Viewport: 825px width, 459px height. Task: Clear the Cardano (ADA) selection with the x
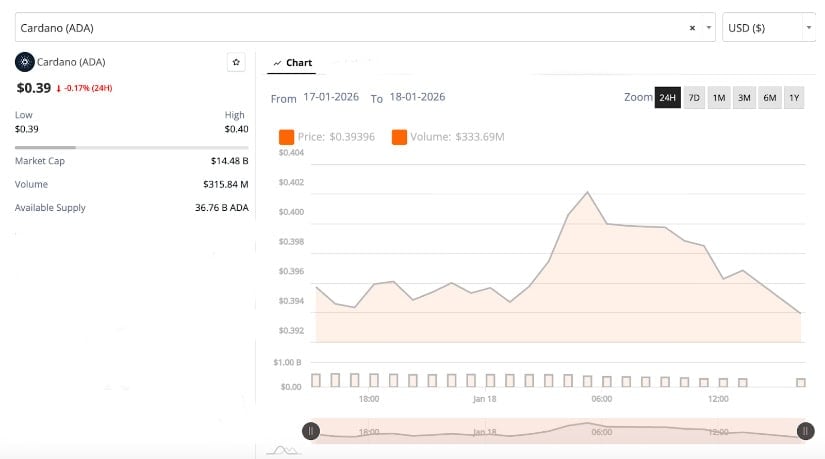pyautogui.click(x=692, y=28)
